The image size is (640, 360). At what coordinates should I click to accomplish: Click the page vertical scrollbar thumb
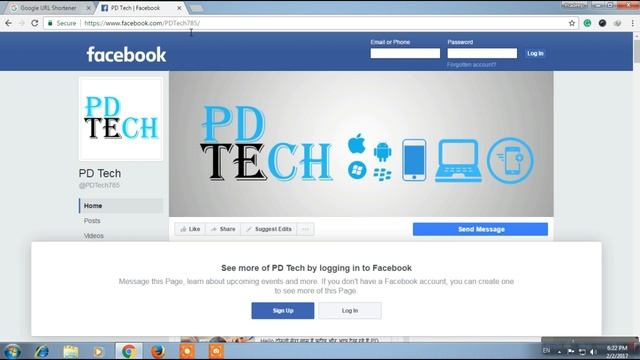[636, 51]
